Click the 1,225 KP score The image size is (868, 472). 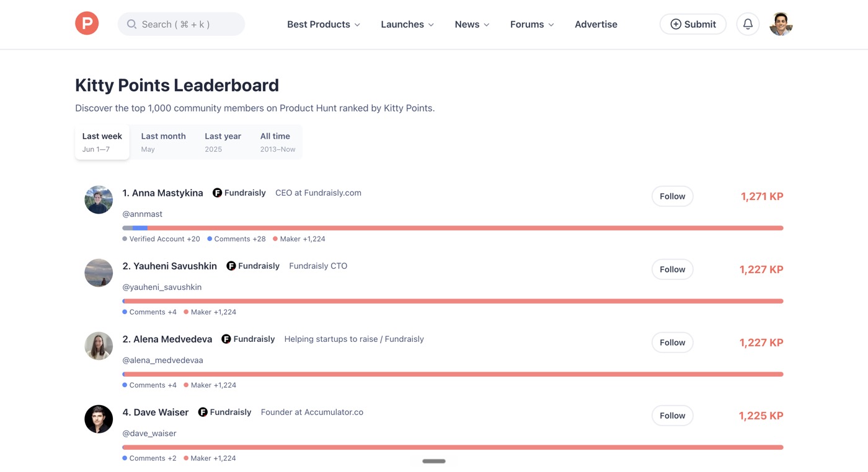point(761,416)
